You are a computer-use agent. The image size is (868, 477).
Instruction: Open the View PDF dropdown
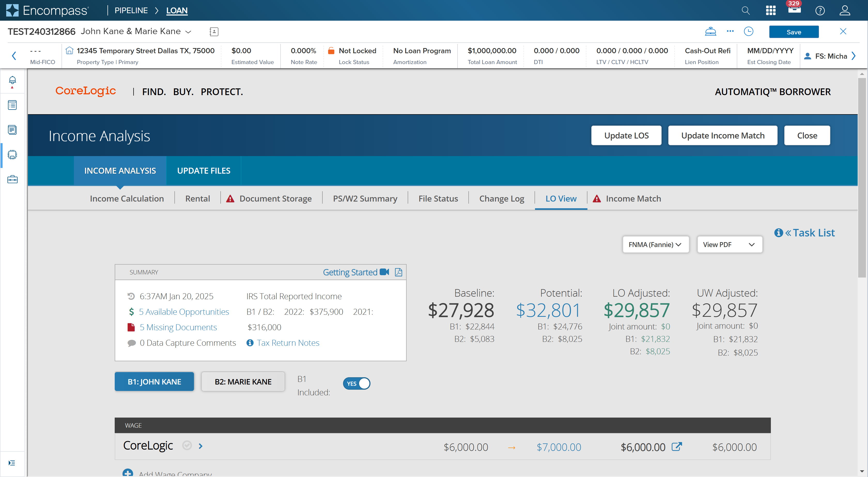(729, 244)
